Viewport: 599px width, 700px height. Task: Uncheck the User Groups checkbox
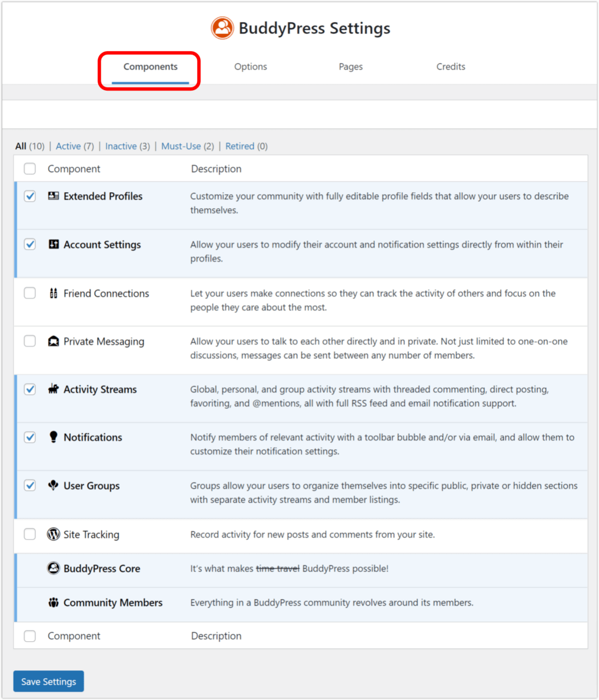point(30,486)
